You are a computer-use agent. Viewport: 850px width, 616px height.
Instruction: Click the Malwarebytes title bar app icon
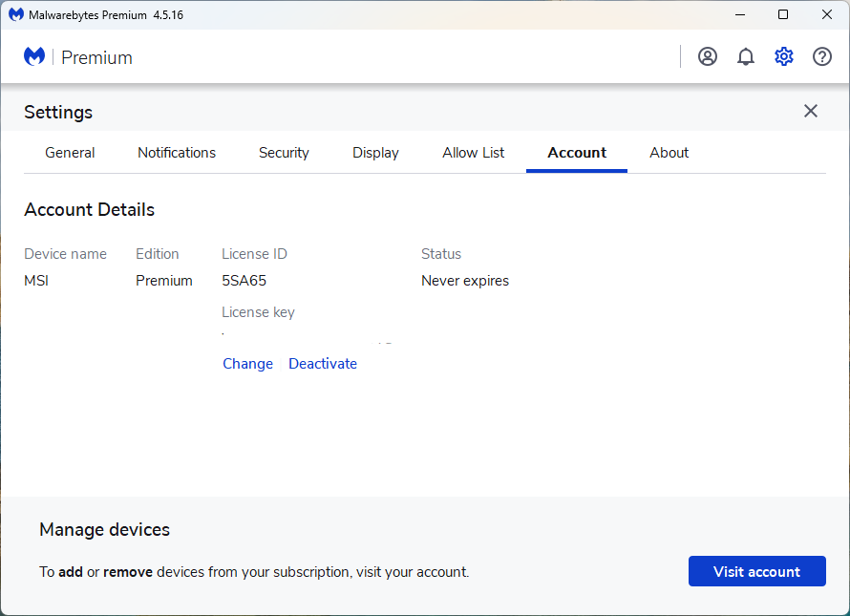point(16,14)
